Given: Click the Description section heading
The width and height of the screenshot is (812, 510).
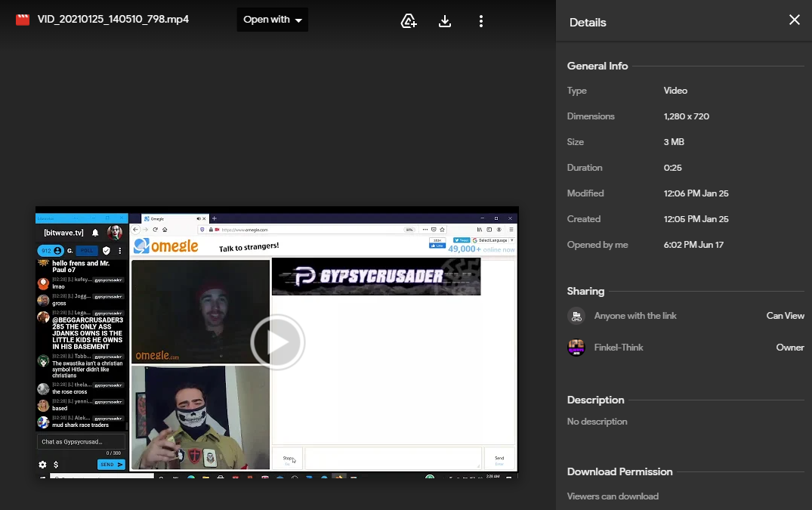Looking at the screenshot, I should click(x=595, y=400).
